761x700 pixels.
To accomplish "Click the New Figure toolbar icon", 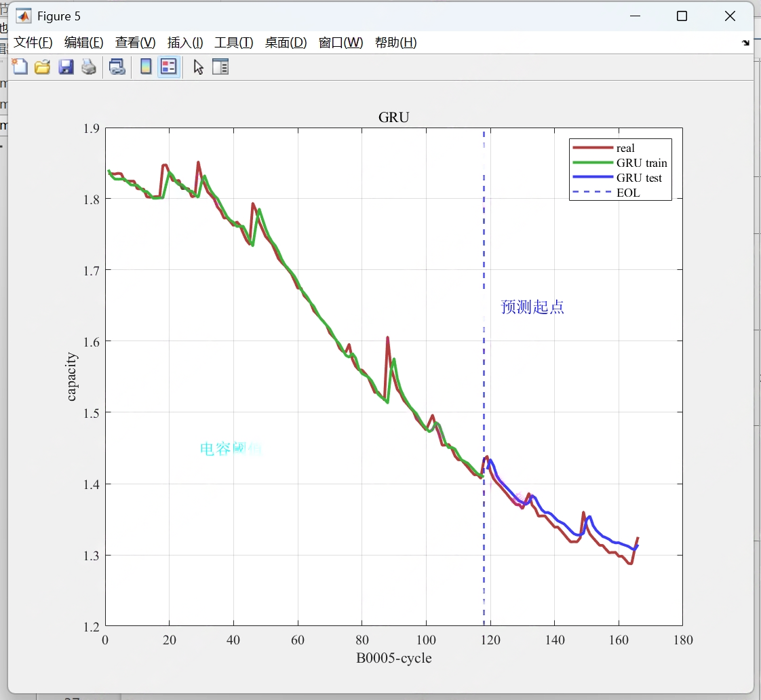I will click(20, 66).
